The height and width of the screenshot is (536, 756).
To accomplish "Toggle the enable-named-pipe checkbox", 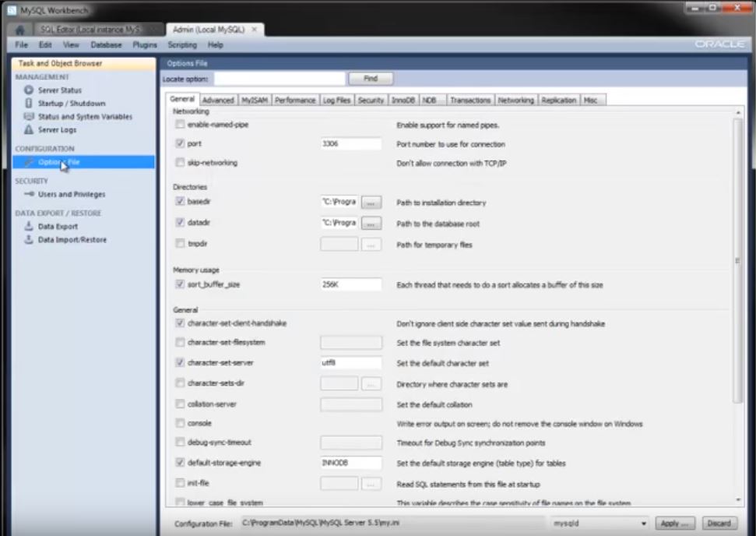I will click(x=180, y=125).
